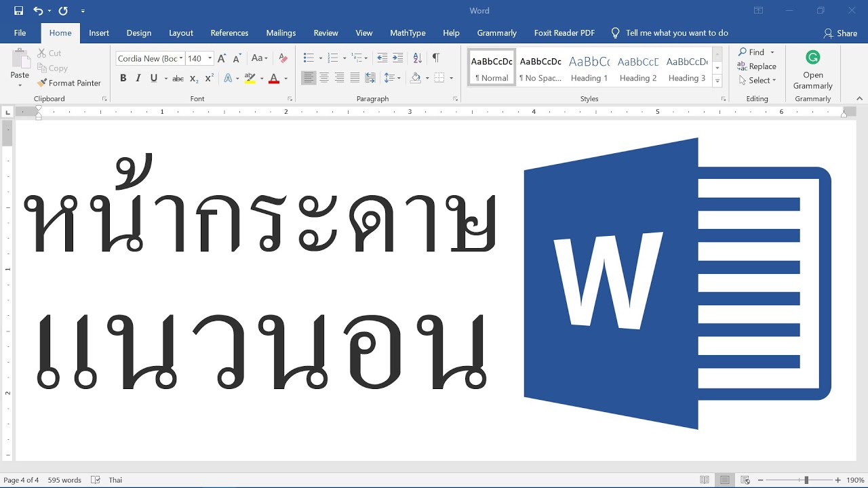Open the Paste options dropdown arrow
Screen dimensions: 868x488
pos(20,85)
